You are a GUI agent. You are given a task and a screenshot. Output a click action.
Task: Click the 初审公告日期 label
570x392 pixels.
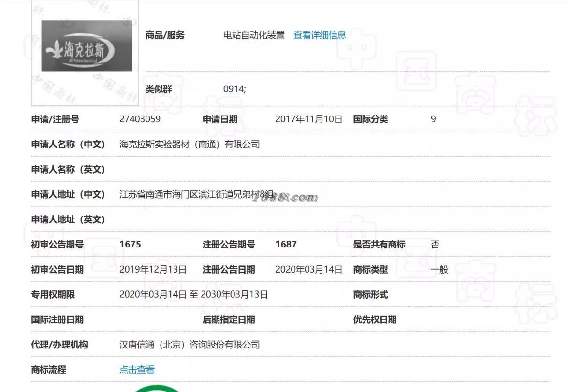click(58, 270)
